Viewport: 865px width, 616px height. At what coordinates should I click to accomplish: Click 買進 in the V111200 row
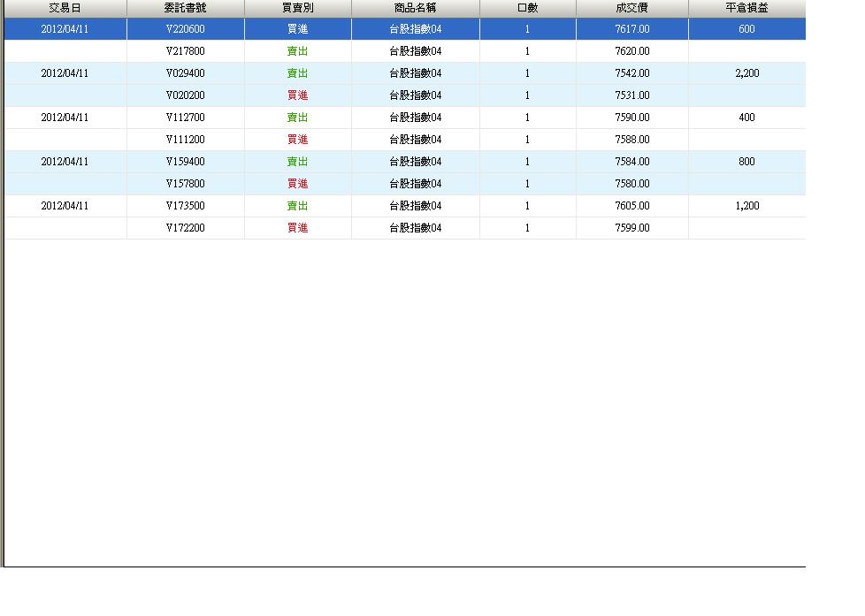coord(298,140)
